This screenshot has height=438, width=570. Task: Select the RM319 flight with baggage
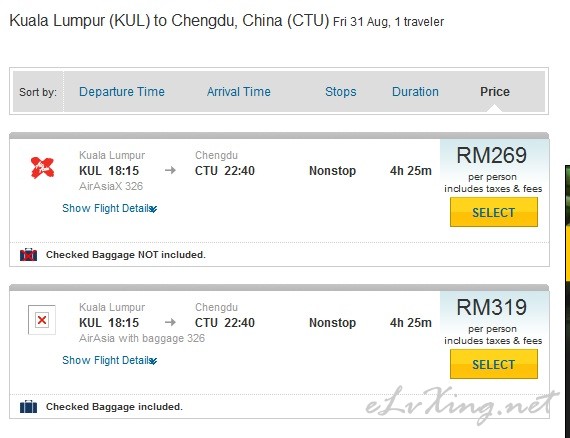(494, 364)
